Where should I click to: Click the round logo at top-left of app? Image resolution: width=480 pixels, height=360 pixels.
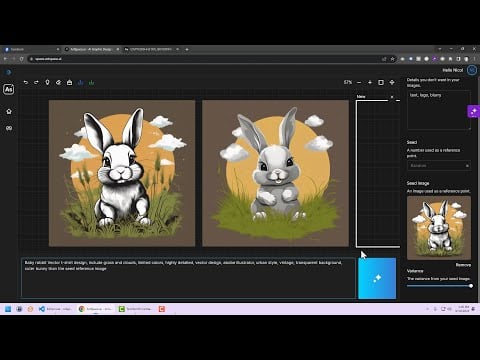tap(9, 72)
